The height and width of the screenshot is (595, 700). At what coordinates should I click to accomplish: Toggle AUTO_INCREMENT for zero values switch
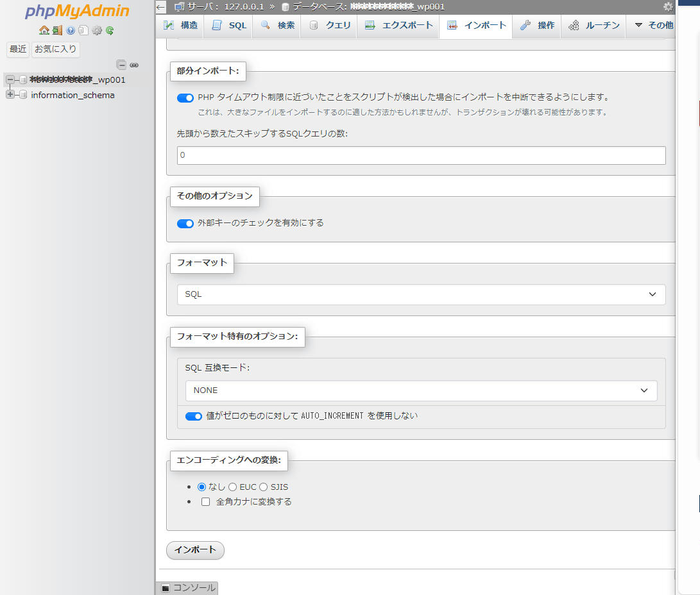pos(194,416)
